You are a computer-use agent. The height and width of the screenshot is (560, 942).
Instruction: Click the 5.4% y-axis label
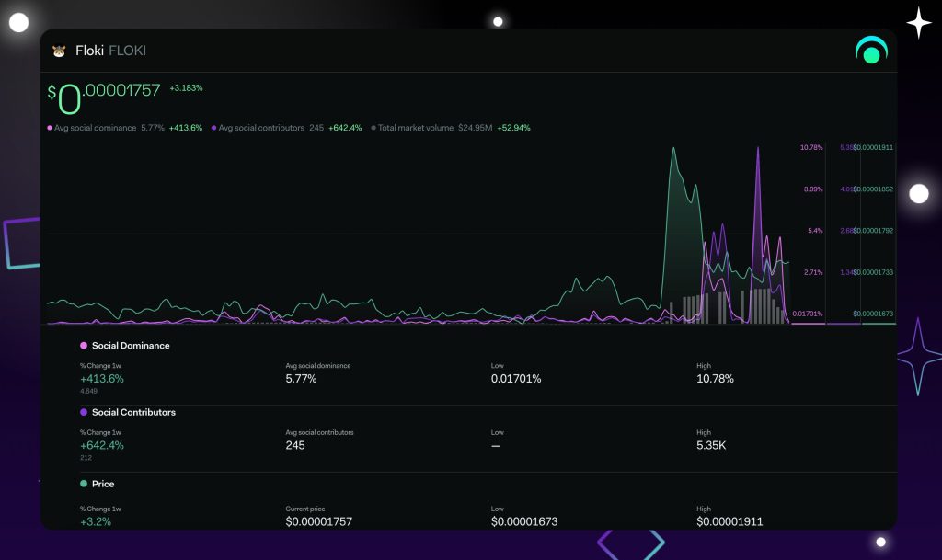pos(815,231)
